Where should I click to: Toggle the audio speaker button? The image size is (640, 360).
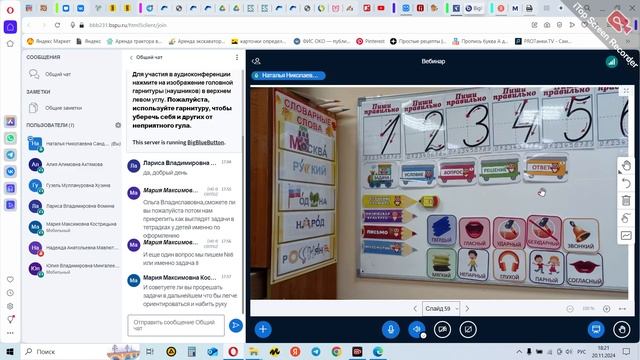click(x=417, y=329)
